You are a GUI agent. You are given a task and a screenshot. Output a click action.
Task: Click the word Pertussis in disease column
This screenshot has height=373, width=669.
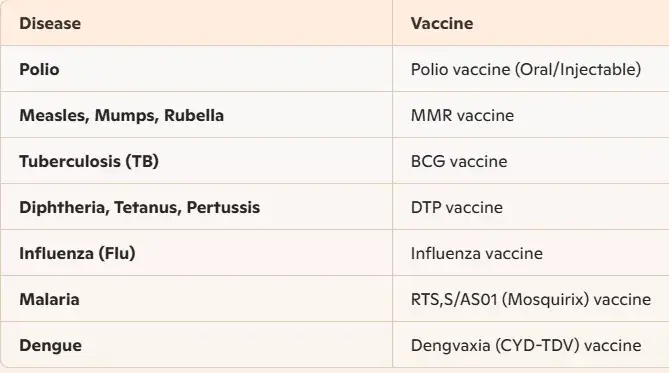[x=223, y=207]
